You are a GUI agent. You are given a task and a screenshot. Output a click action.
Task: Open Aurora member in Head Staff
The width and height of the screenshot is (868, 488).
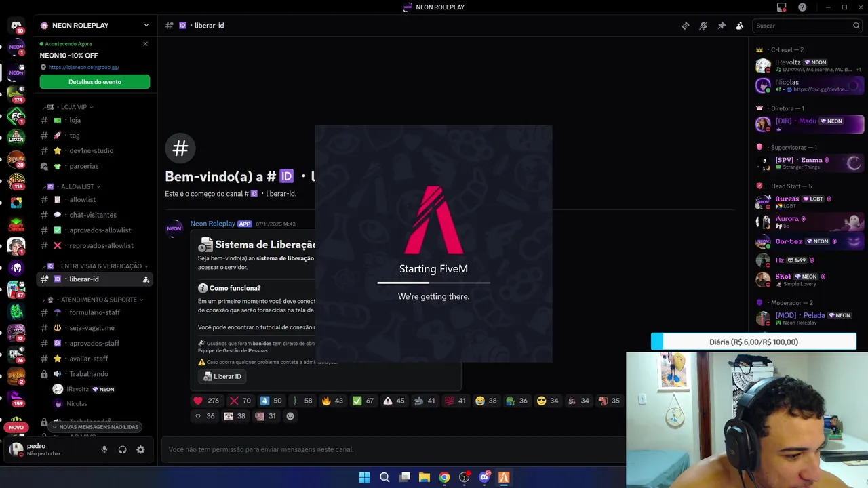pos(810,222)
